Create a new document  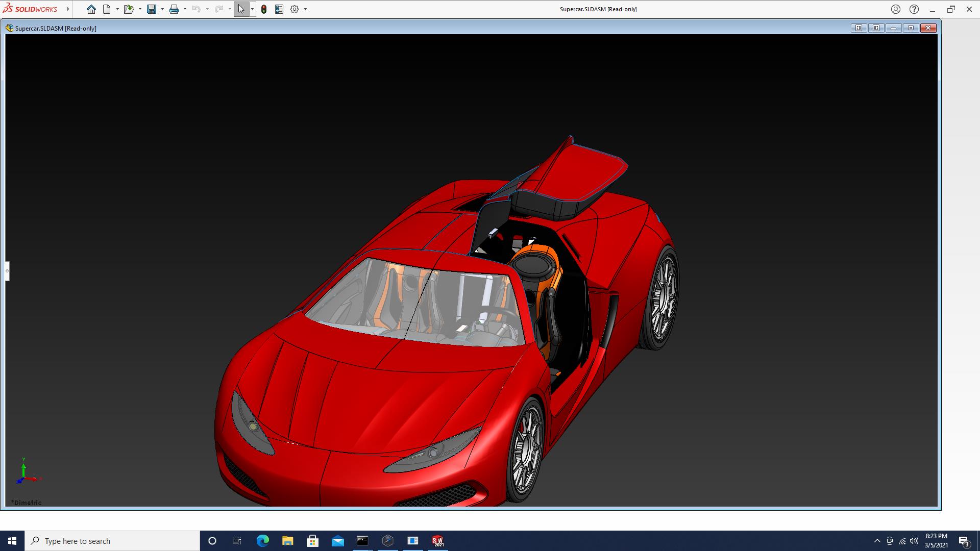tap(107, 9)
